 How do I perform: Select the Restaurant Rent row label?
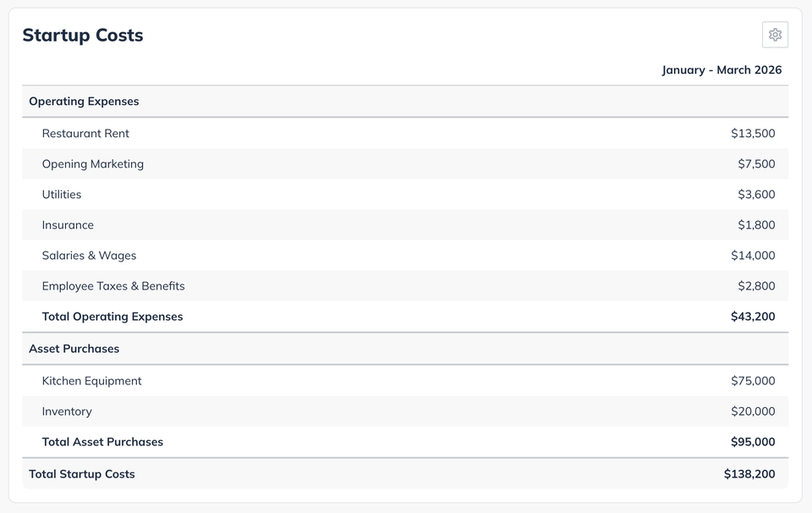(85, 133)
